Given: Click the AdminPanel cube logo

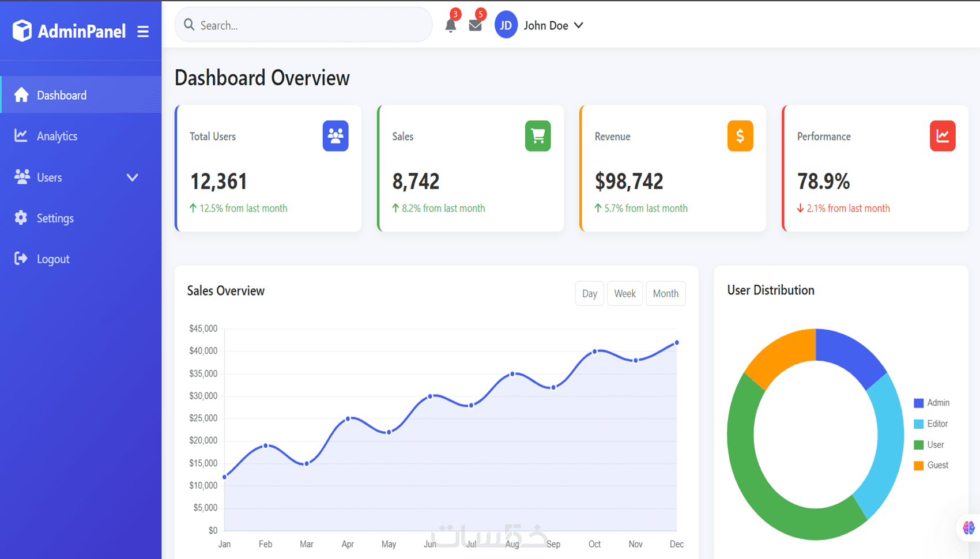Looking at the screenshot, I should pos(22,31).
